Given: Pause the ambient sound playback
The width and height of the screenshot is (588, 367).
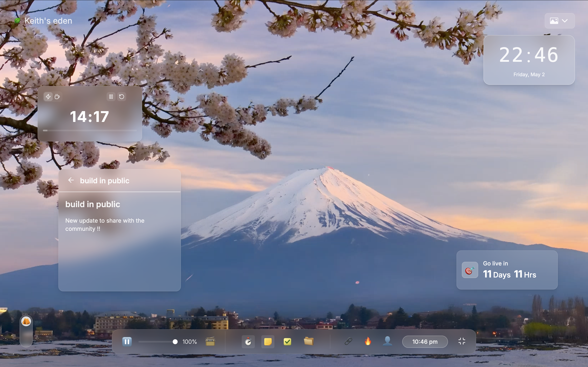Looking at the screenshot, I should [127, 342].
